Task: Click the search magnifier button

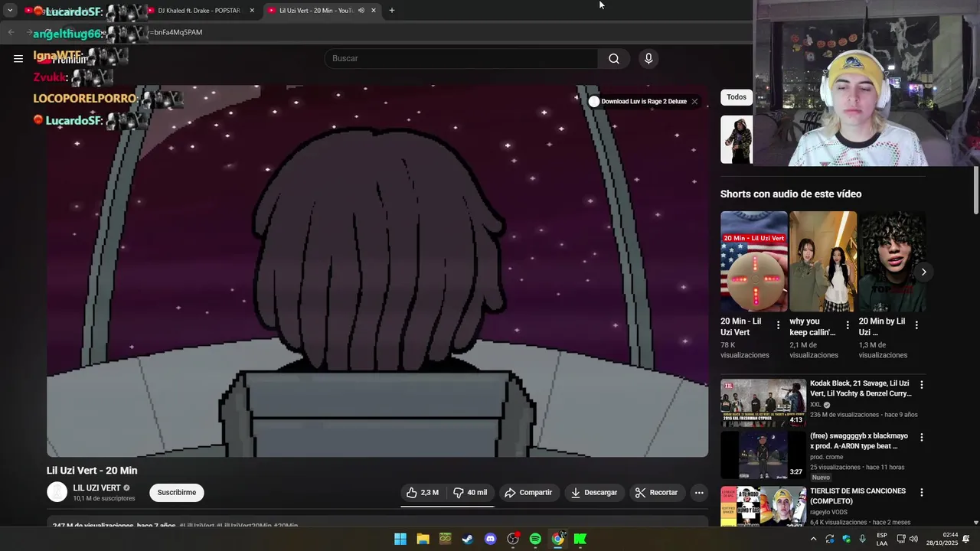Action: click(x=614, y=58)
